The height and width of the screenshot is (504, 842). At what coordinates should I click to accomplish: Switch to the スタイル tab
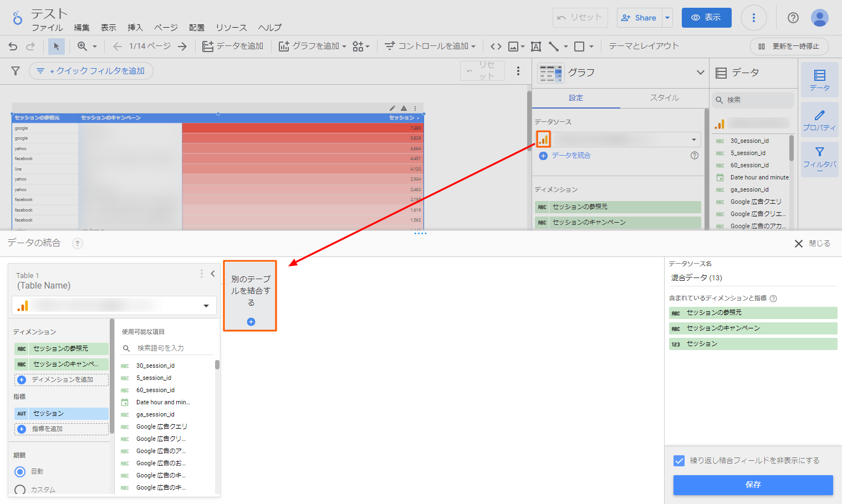[x=665, y=98]
